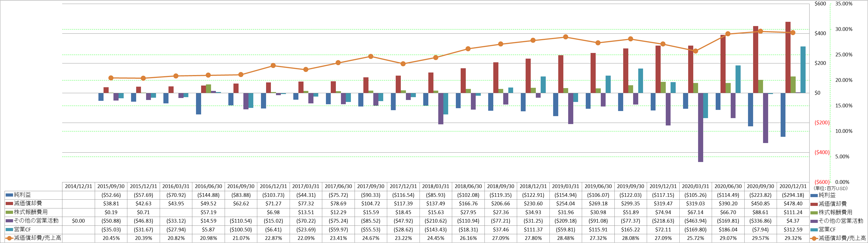Click the $4.37 other operating activities cell
Screen dimensions: 868x243
point(793,221)
